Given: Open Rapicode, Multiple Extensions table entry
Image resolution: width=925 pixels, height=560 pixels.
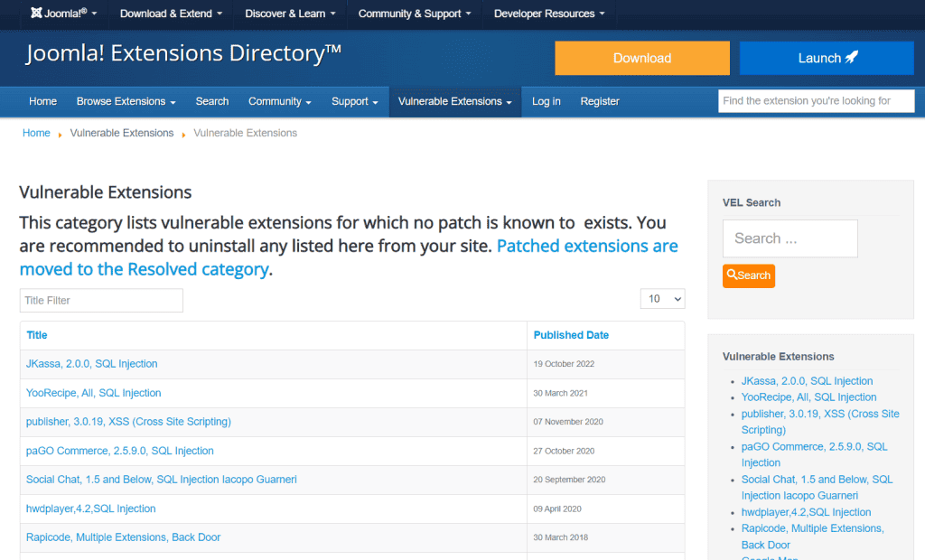Looking at the screenshot, I should 123,537.
